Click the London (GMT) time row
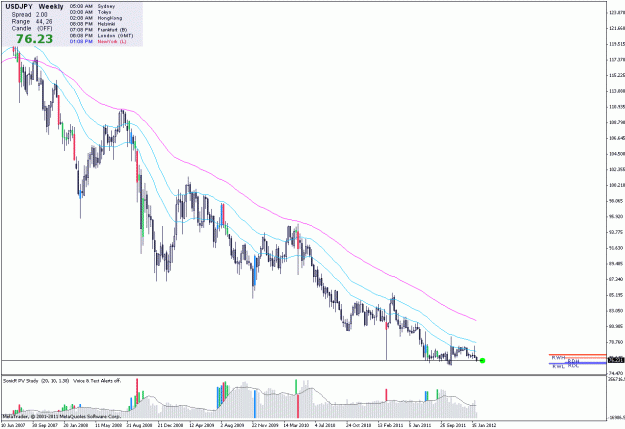Screen dimensions: 625x429 coord(101,35)
